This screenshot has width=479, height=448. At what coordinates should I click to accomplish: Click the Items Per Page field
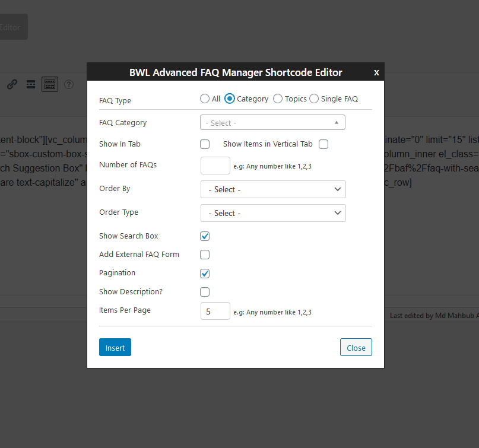pos(215,311)
